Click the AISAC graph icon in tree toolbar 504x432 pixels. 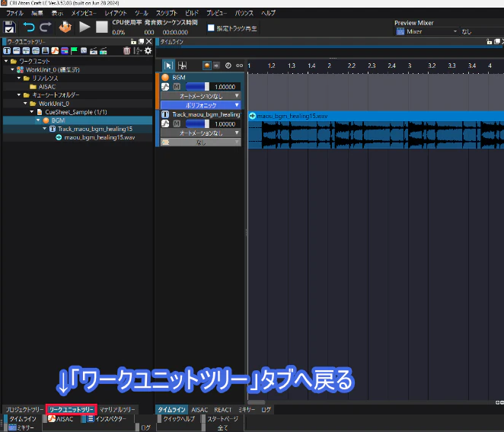tap(55, 50)
